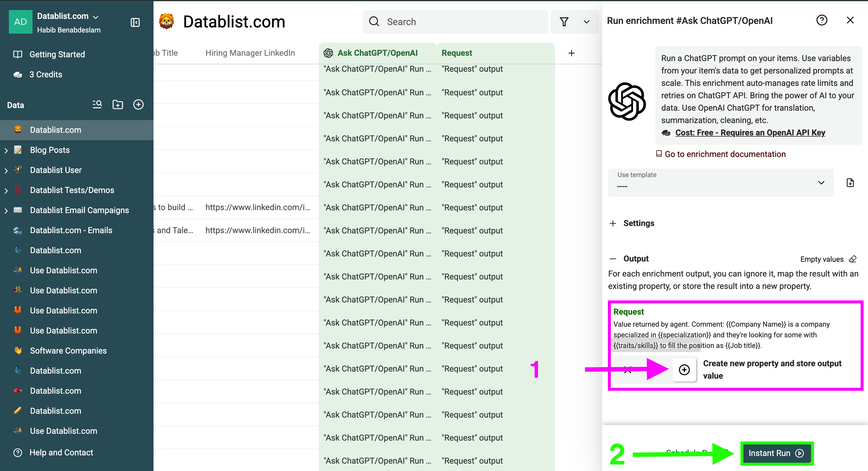Select the ignore output X option
Viewport: 868px width, 471px height.
[x=627, y=369]
